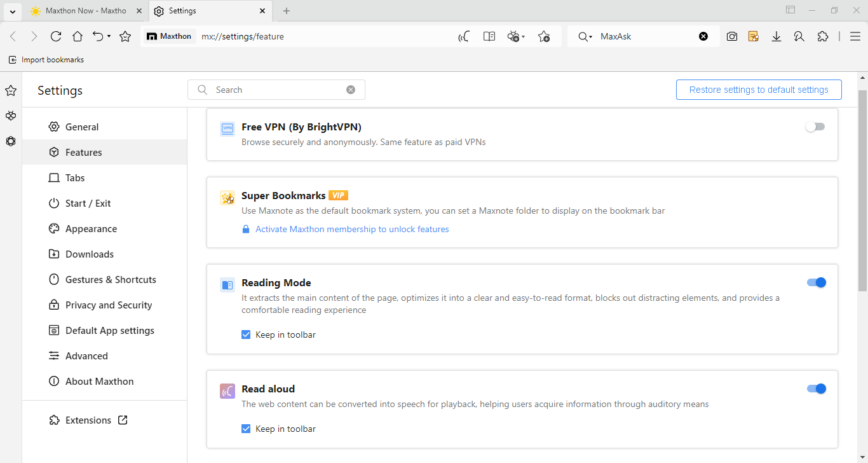Open the extensions puzzle icon
Screen dimensions: 868x463
(823, 36)
